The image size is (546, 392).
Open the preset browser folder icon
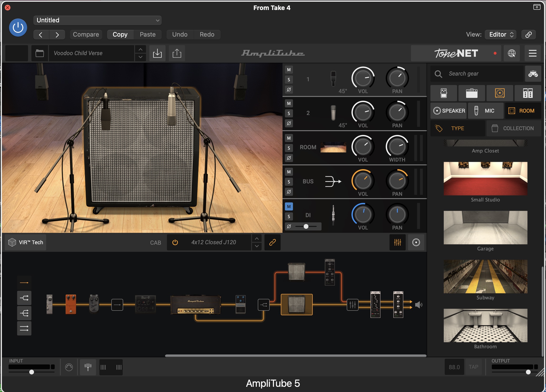(x=40, y=53)
